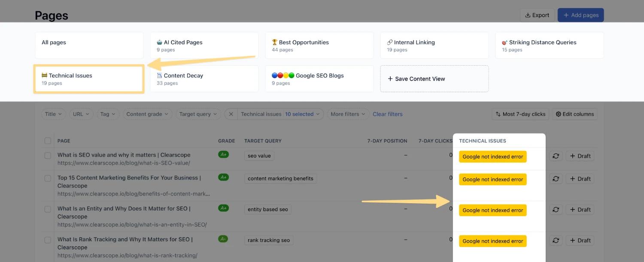Open the Most 7-day clicks sort dropdown
644x262 pixels.
coord(520,114)
